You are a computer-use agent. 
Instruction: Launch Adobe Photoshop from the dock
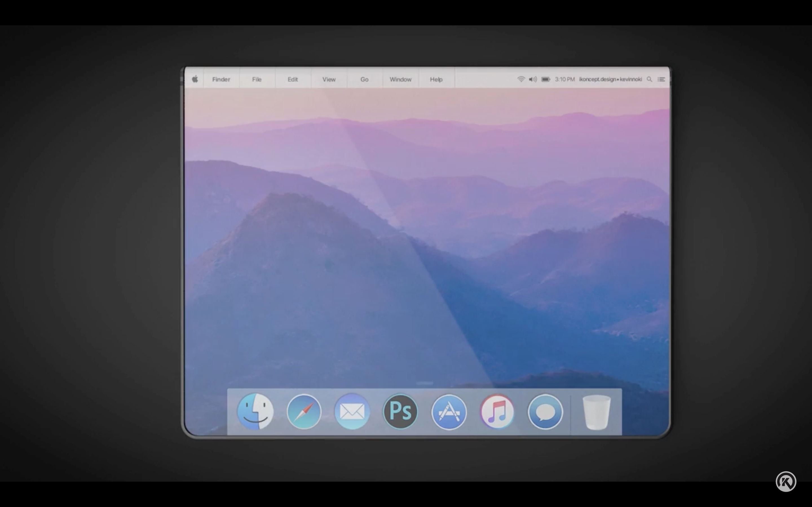[400, 412]
